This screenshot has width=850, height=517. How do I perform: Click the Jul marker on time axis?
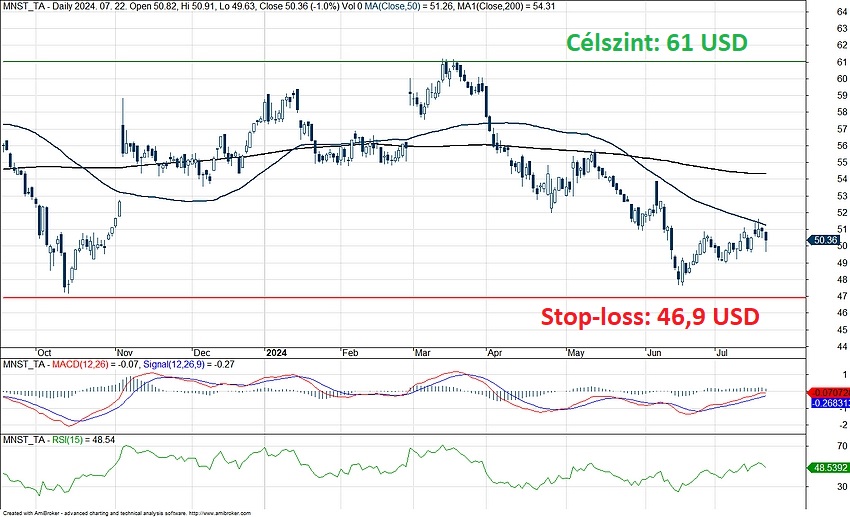tap(725, 353)
